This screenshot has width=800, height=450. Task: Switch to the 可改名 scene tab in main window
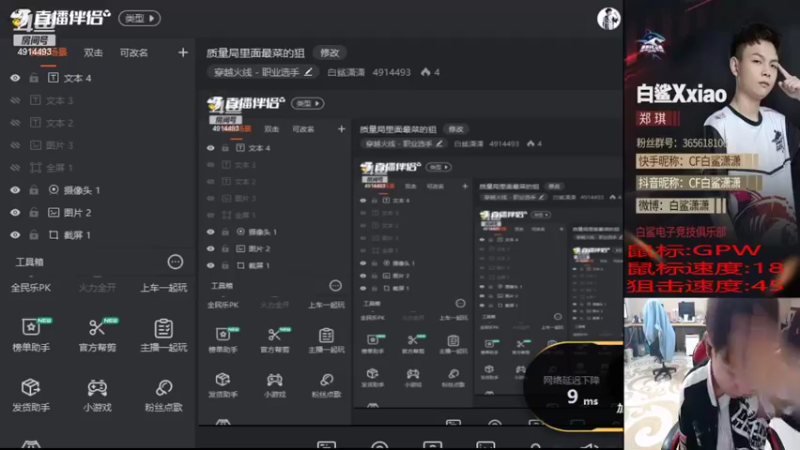point(134,53)
